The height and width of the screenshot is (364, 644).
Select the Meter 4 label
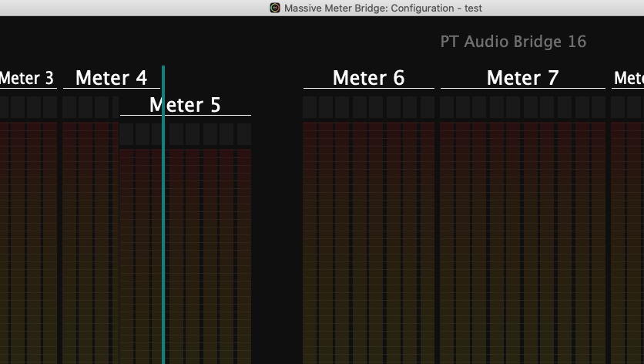point(111,78)
